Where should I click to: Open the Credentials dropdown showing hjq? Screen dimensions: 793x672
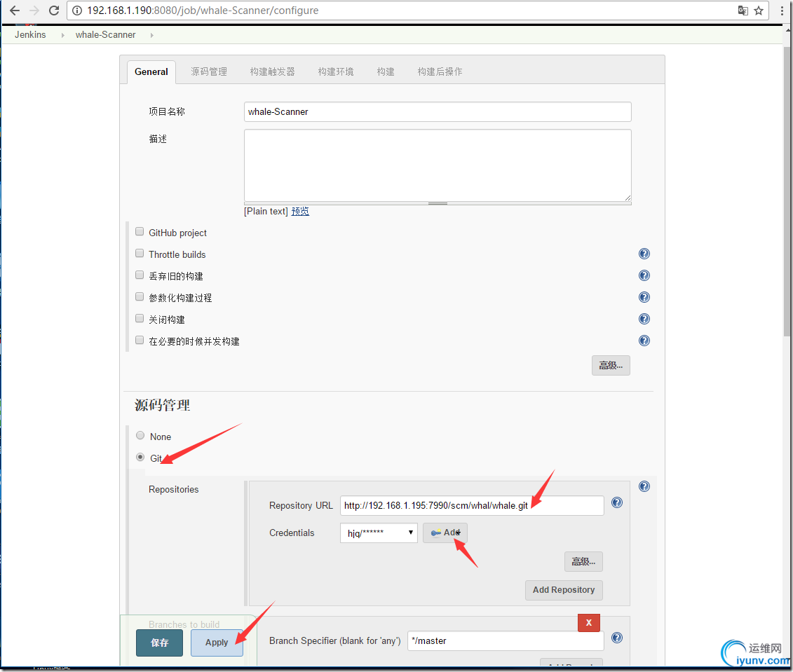coord(379,533)
